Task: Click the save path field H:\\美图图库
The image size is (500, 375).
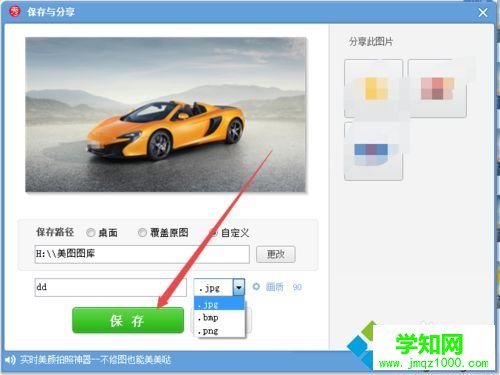Action: [142, 254]
